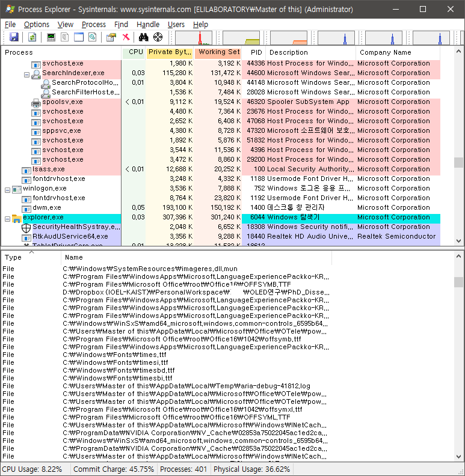
Task: Sort by Working Set column header
Action: 218,52
